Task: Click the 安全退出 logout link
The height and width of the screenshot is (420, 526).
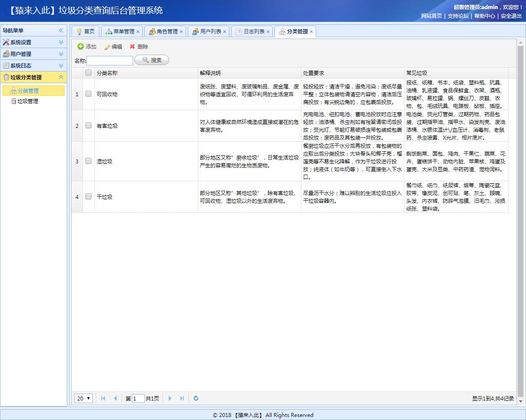Action: pyautogui.click(x=510, y=16)
